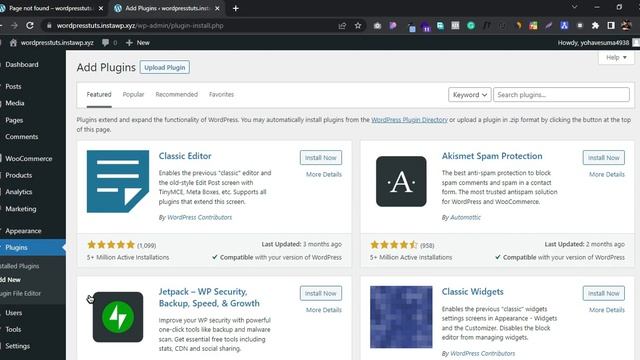Open the Installed Plugins submenu item
640x360 pixels.
click(20, 266)
